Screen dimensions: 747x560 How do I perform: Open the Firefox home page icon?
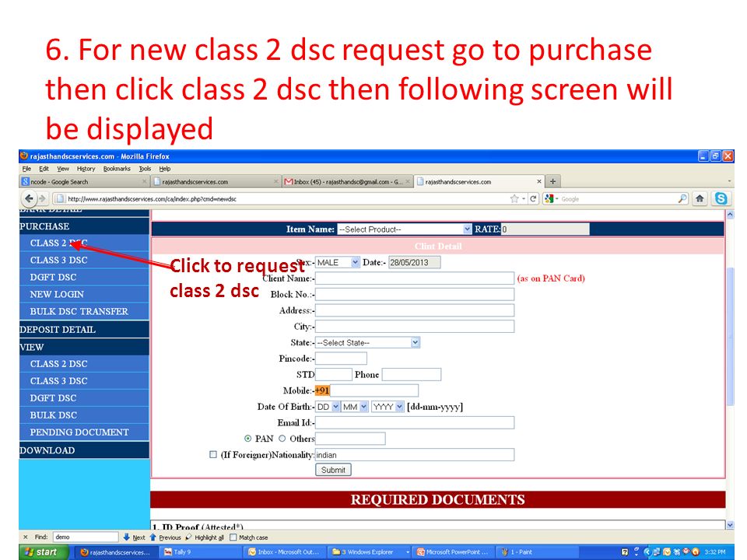point(700,198)
